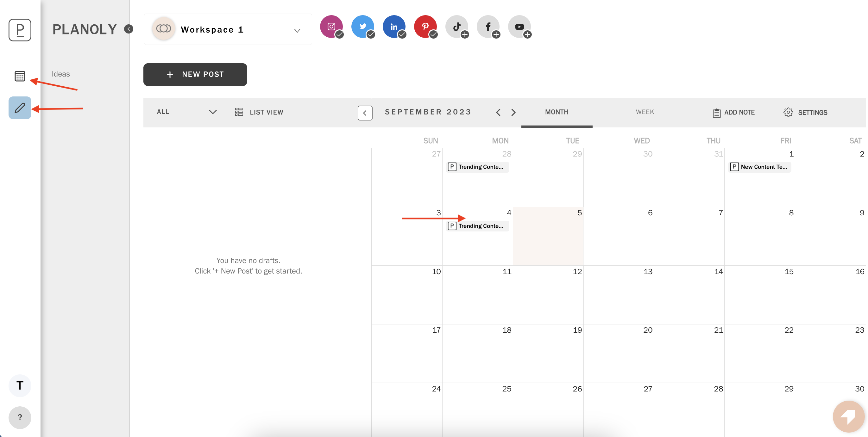Select September 7 calendar cell
Screen dimensions: 868x437
tap(689, 236)
